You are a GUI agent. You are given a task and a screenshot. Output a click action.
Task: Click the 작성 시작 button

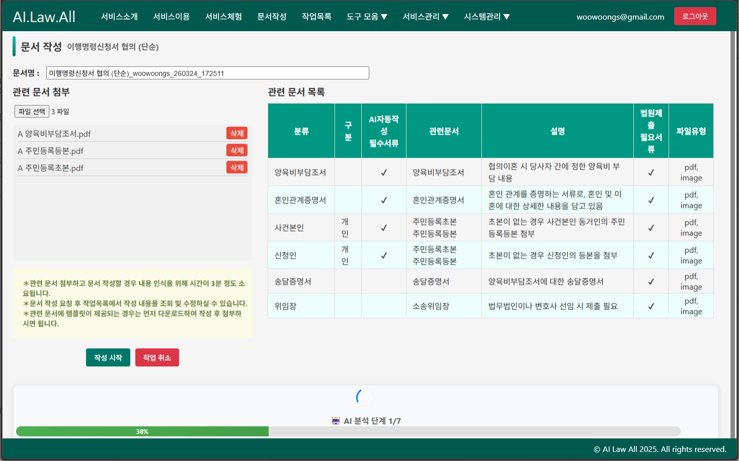click(x=108, y=357)
